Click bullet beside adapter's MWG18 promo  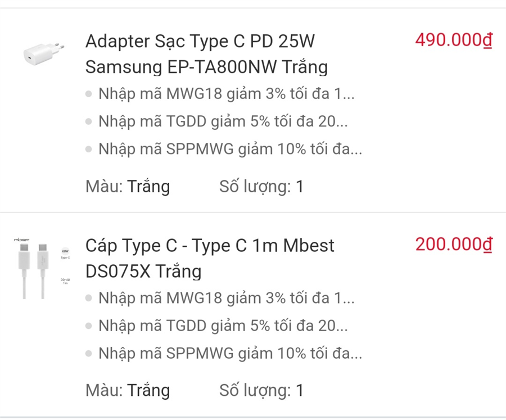pos(89,94)
